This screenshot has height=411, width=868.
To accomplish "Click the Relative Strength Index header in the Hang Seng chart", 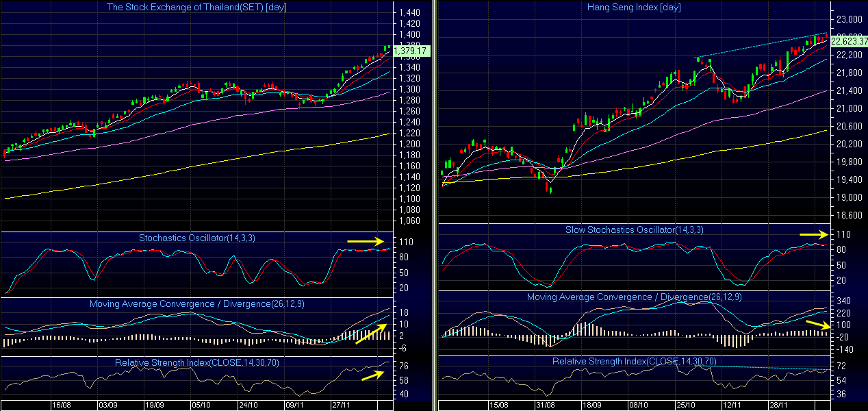I will [x=634, y=361].
